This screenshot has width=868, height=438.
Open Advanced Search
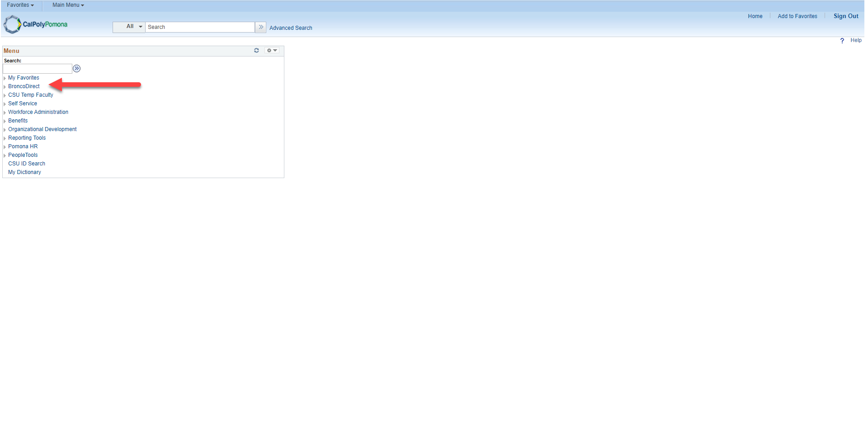[291, 28]
